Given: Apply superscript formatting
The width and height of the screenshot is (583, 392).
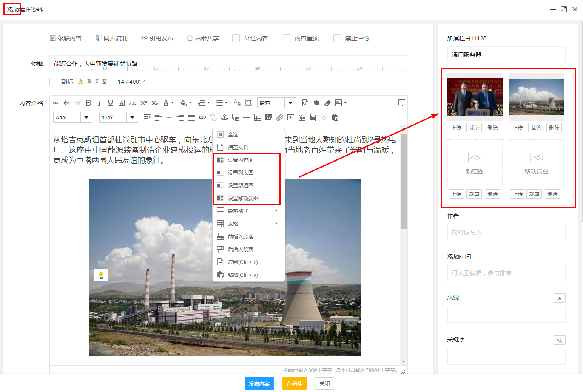Looking at the screenshot, I should [x=144, y=103].
